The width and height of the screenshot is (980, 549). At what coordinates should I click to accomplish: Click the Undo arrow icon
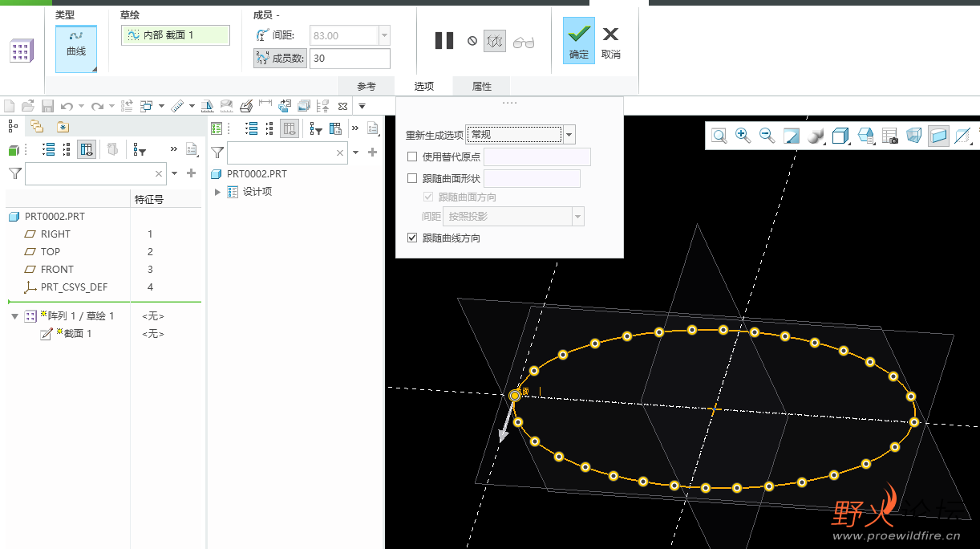(67, 106)
